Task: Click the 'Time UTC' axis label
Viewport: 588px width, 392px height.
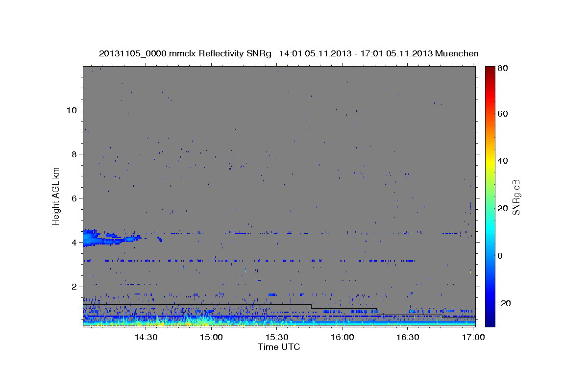Action: coord(279,347)
